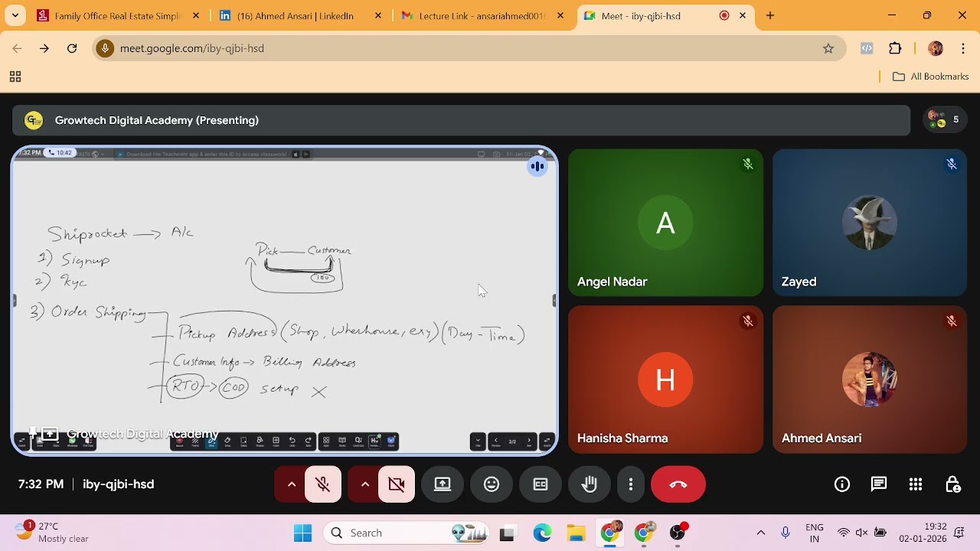Open more options three-dot menu in Meet

[x=631, y=484]
